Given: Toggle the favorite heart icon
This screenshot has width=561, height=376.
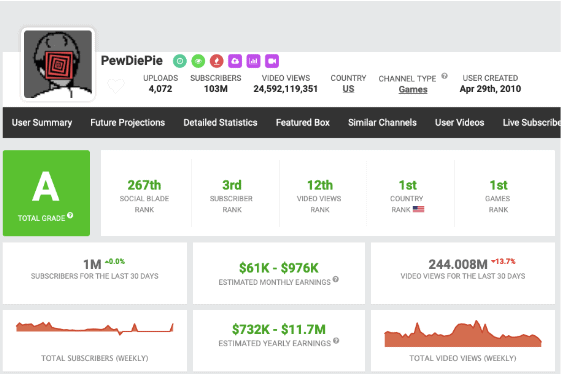Looking at the screenshot, I should coord(116,86).
